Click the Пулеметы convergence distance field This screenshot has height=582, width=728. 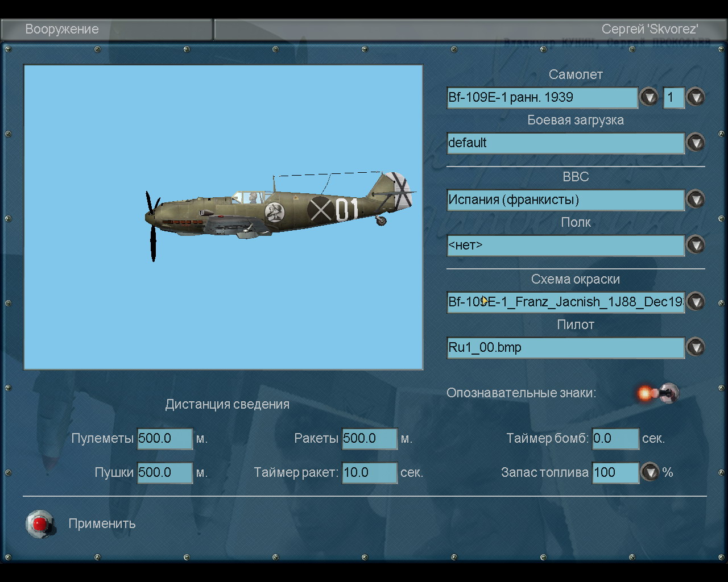[165, 438]
